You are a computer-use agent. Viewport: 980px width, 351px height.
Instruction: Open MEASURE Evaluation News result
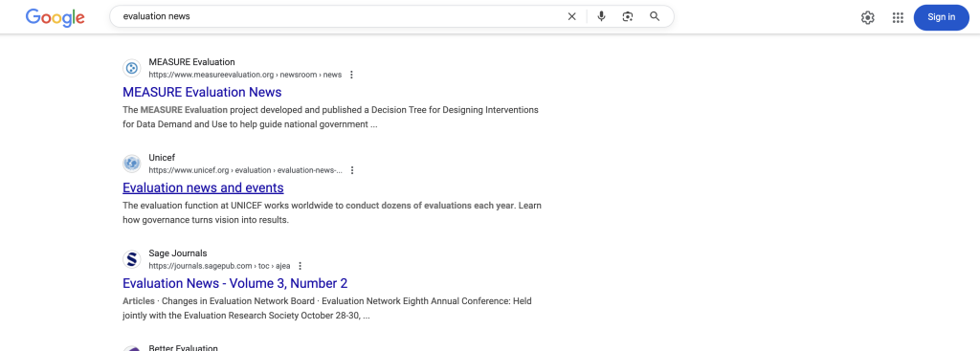(x=202, y=93)
